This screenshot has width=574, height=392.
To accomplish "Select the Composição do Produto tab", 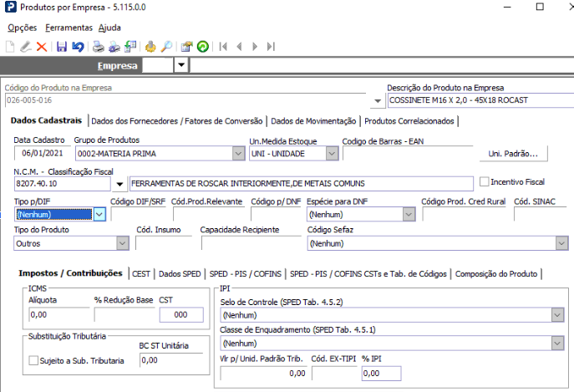I will (497, 273).
